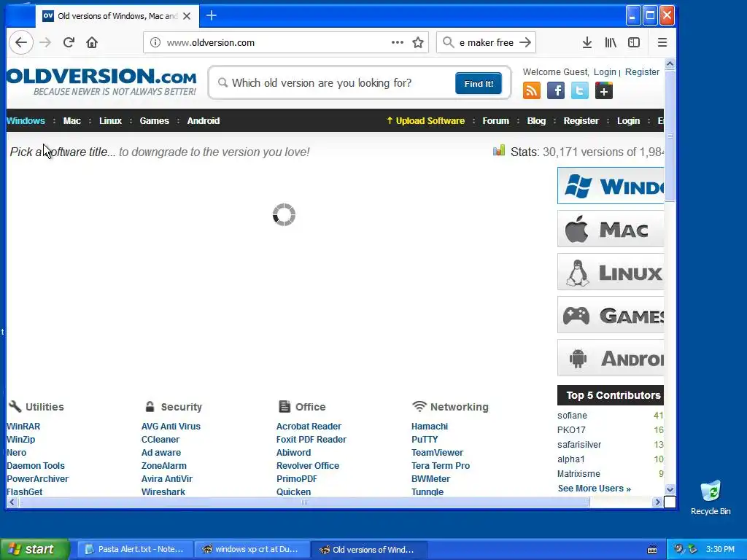Screen dimensions: 747x560
Task: Submit the browser search with arrow icon
Action: click(x=525, y=42)
